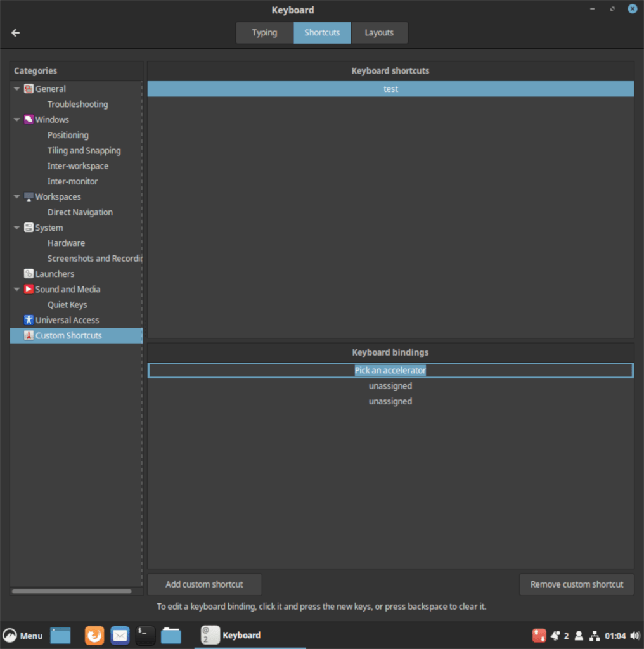Select the test shortcut entry

pyautogui.click(x=390, y=89)
